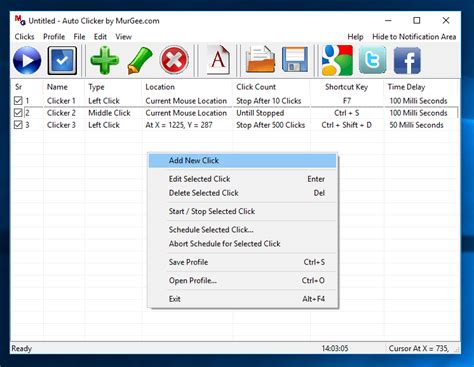Image resolution: width=474 pixels, height=367 pixels.
Task: Uncheck the checkbox for Clicker 1
Action: (x=18, y=100)
